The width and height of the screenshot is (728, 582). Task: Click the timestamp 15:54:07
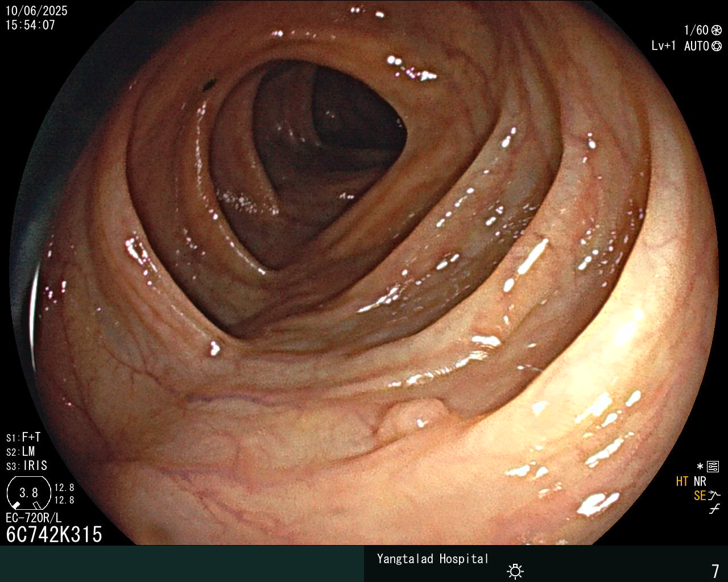pyautogui.click(x=30, y=25)
